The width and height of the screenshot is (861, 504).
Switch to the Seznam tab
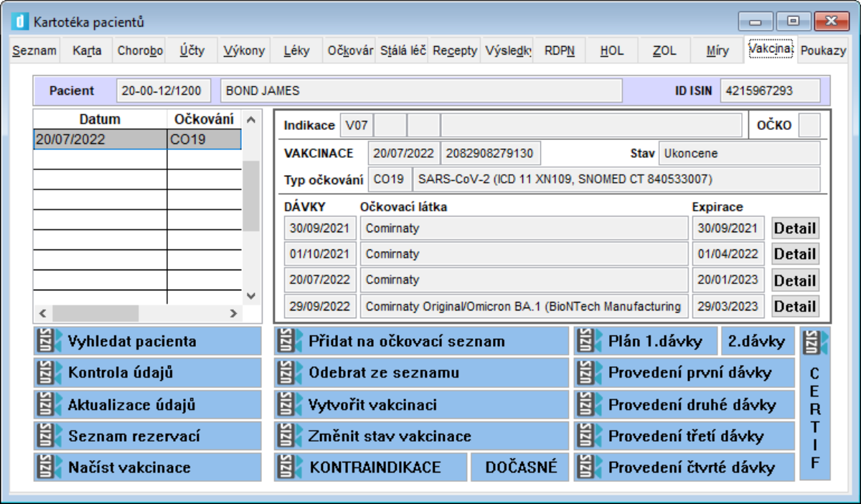(x=34, y=51)
